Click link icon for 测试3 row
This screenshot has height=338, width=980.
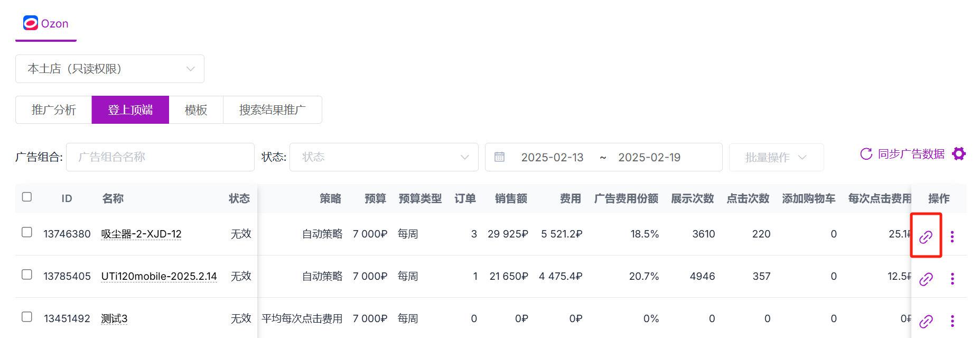pos(926,322)
